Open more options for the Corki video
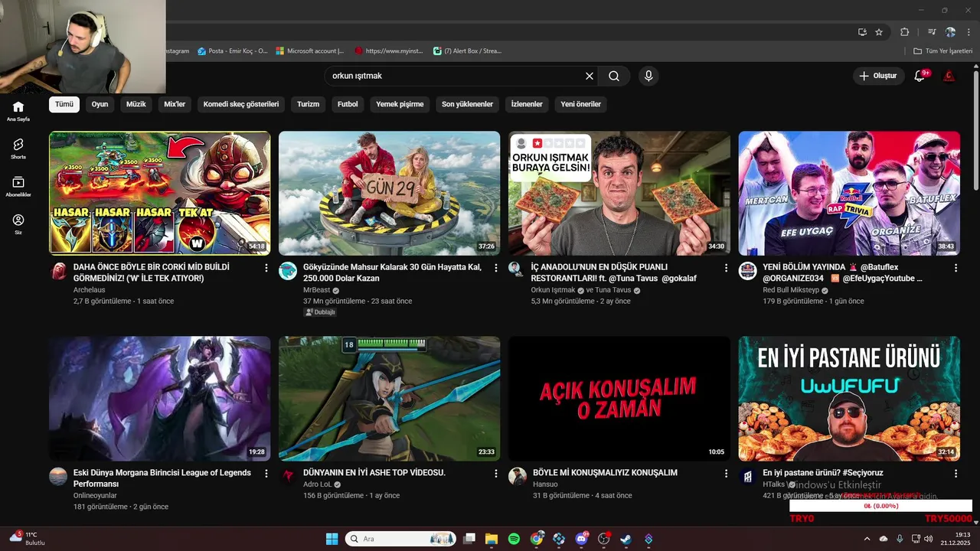 pos(266,268)
